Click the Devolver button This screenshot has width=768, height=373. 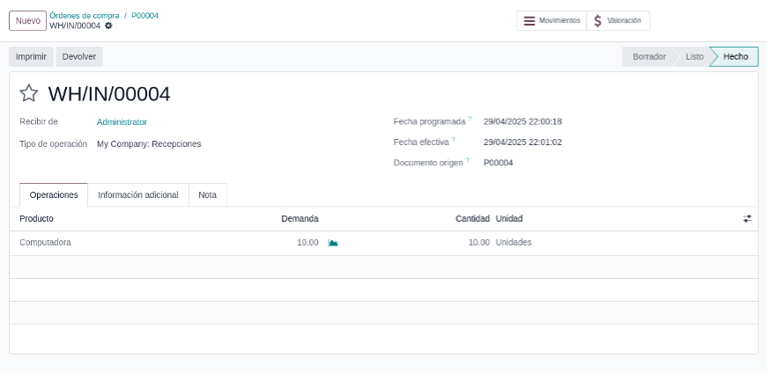(79, 57)
